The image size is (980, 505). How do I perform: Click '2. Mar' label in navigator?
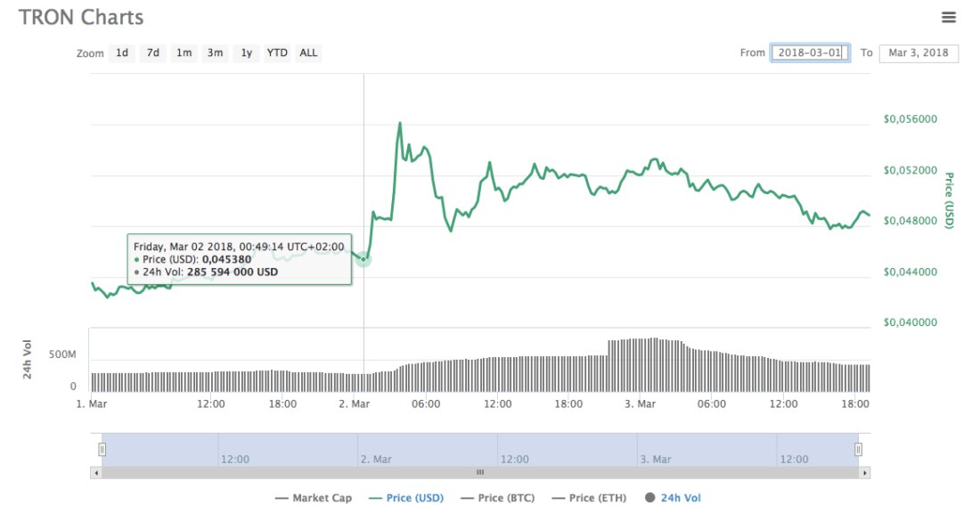(376, 460)
